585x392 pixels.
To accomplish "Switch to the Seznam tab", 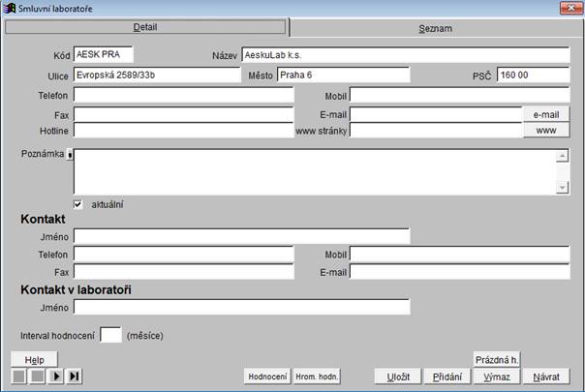I will pos(435,28).
